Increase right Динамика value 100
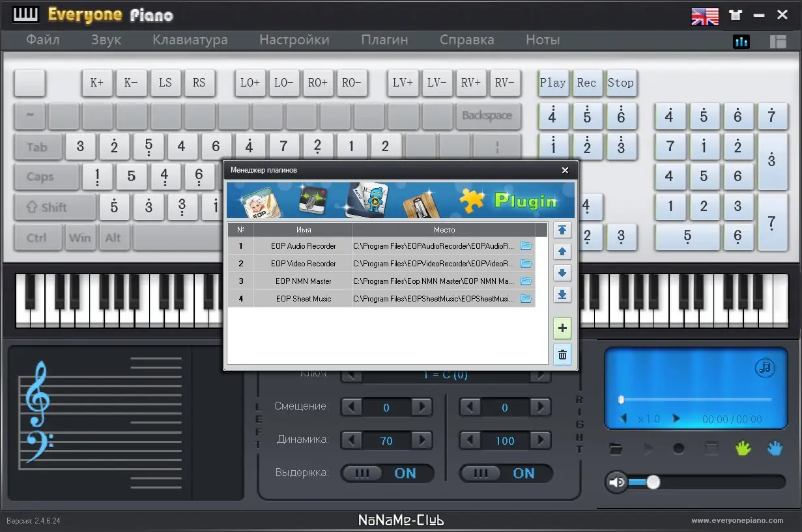 point(540,440)
